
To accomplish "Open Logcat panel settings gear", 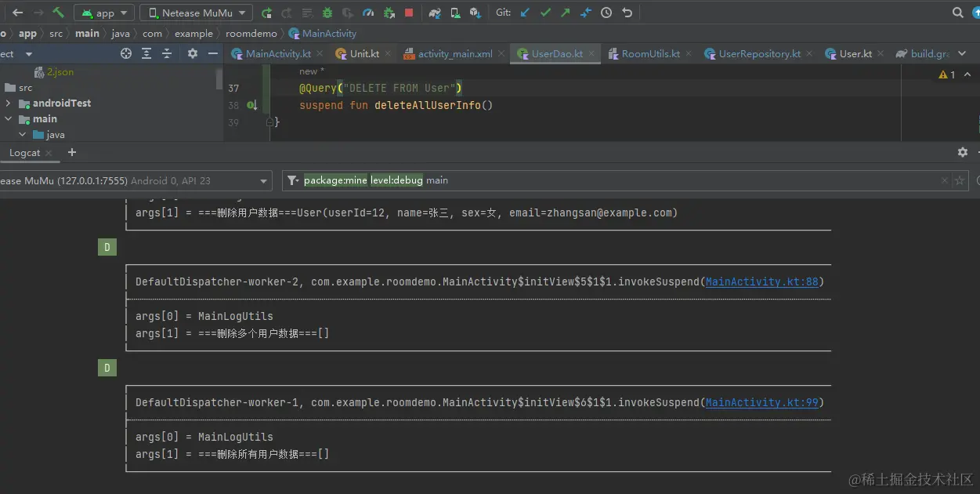I will click(x=963, y=152).
